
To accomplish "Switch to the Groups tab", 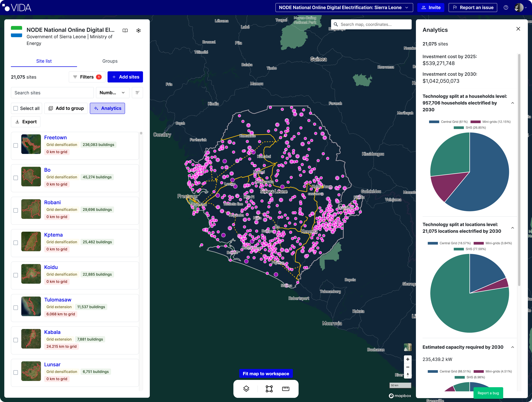I will 110,61.
